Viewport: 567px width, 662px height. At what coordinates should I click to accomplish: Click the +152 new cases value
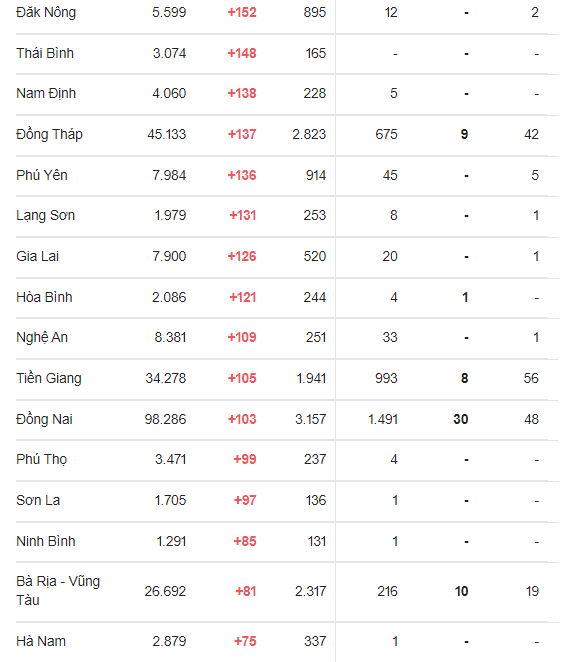tap(242, 12)
